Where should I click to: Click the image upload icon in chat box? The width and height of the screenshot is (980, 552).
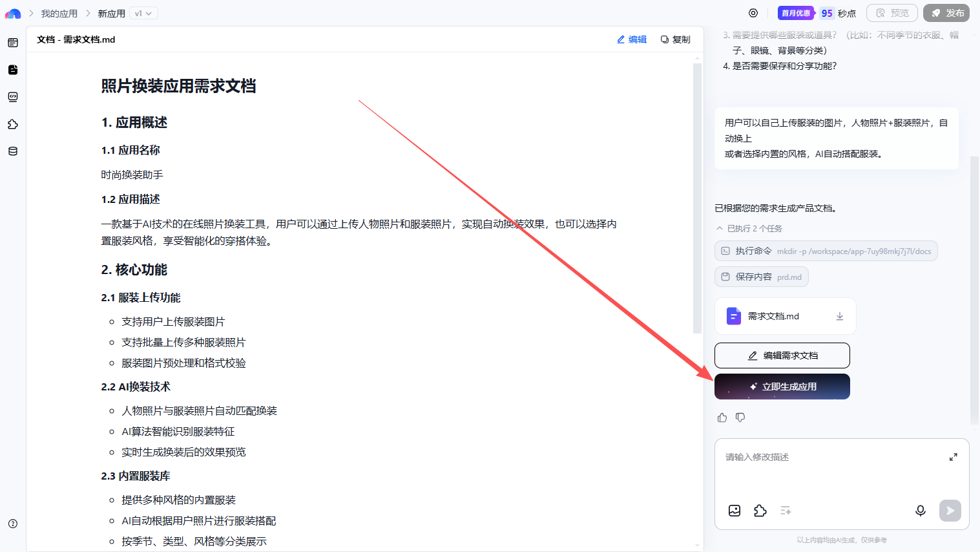pos(735,511)
